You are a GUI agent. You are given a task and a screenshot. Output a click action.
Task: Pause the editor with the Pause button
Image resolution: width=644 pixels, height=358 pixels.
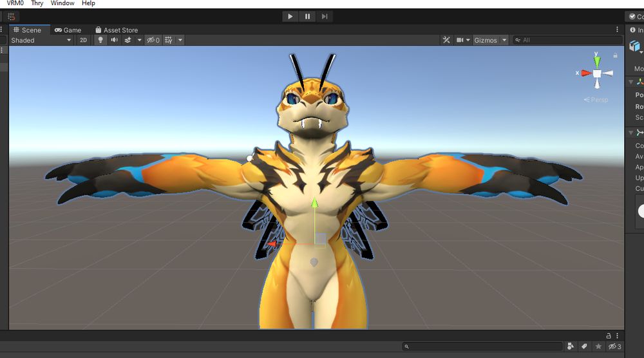click(x=307, y=17)
